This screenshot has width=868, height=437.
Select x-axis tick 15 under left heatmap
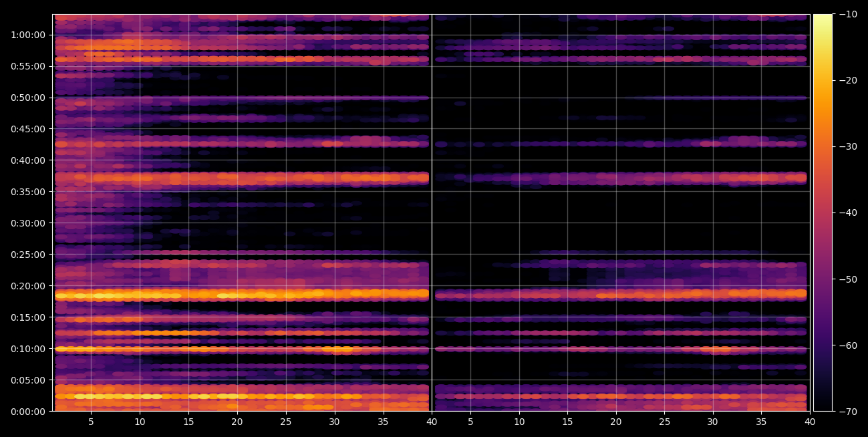(x=188, y=422)
